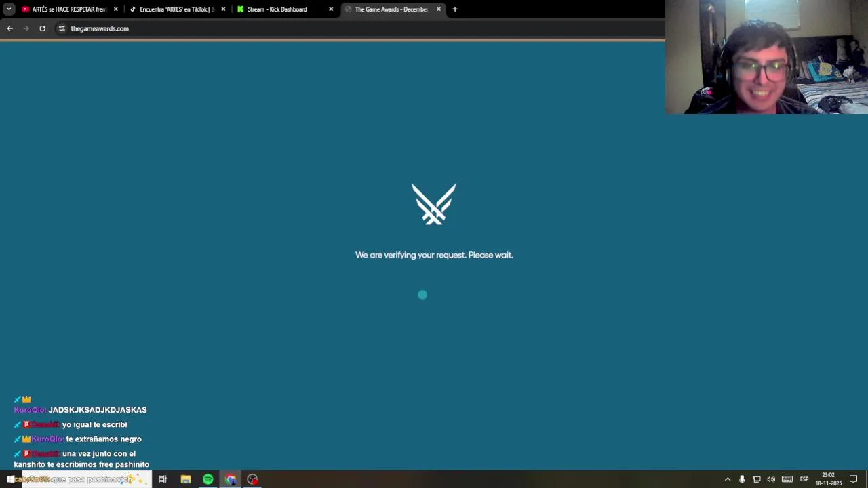The height and width of the screenshot is (488, 868).
Task: Open site info icon beside the URL
Action: click(62, 28)
